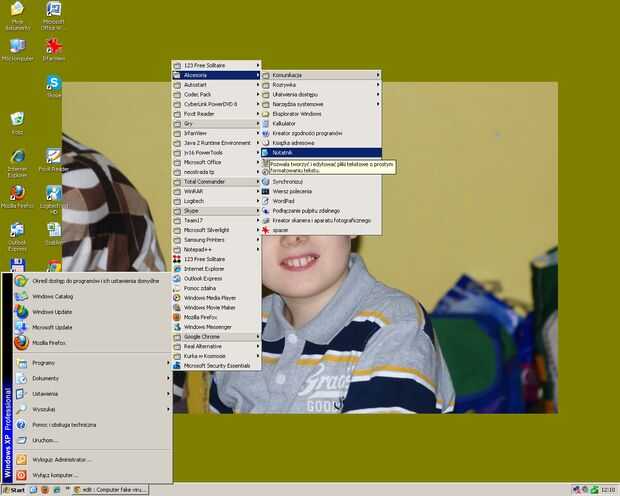Launch Outlook Express from Programs menu
Viewport: 620px width, 496px height.
(217, 278)
